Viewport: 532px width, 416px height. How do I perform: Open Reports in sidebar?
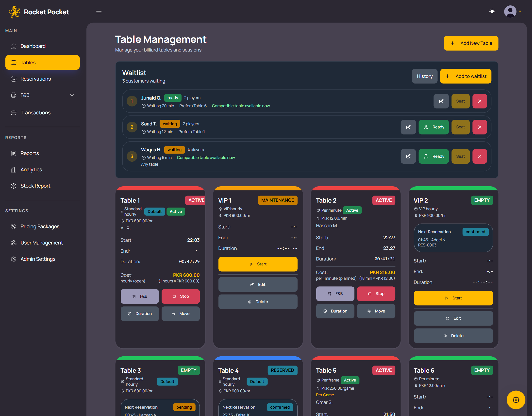42,153
